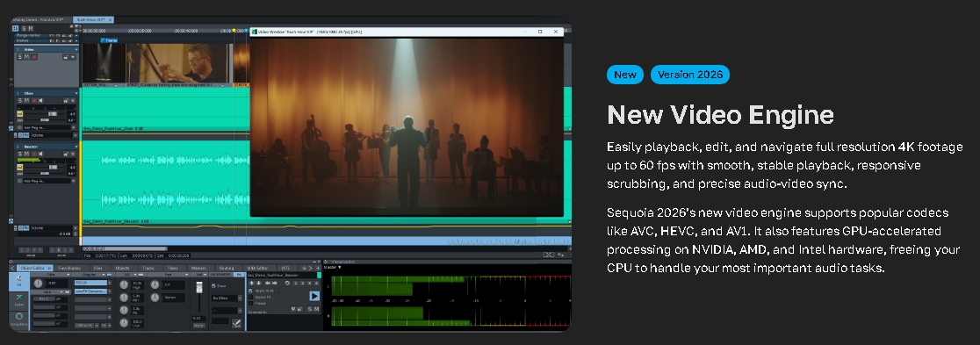The image size is (980, 345).
Task: Solo the Video track
Action: point(19,57)
